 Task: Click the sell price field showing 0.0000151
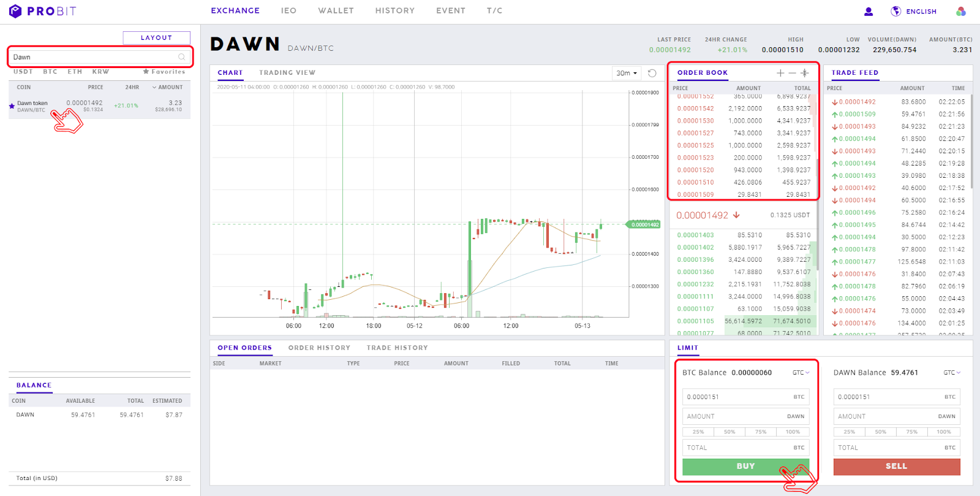[897, 397]
